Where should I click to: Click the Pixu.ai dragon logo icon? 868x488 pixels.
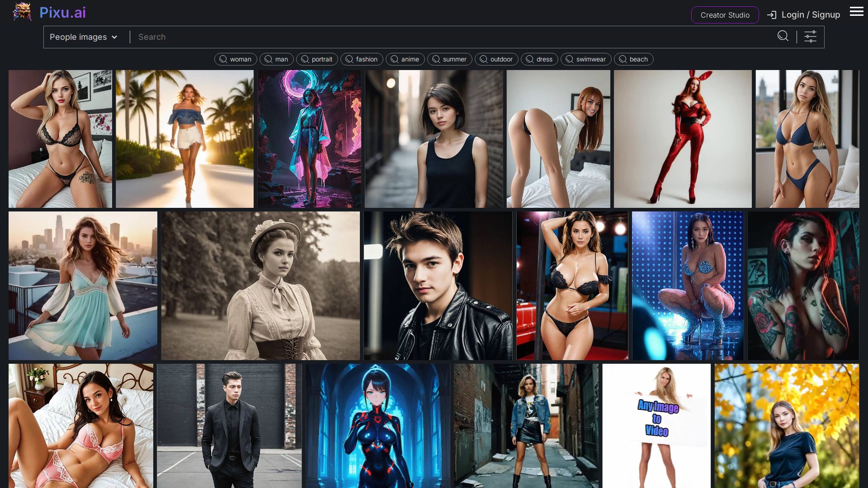click(x=22, y=12)
